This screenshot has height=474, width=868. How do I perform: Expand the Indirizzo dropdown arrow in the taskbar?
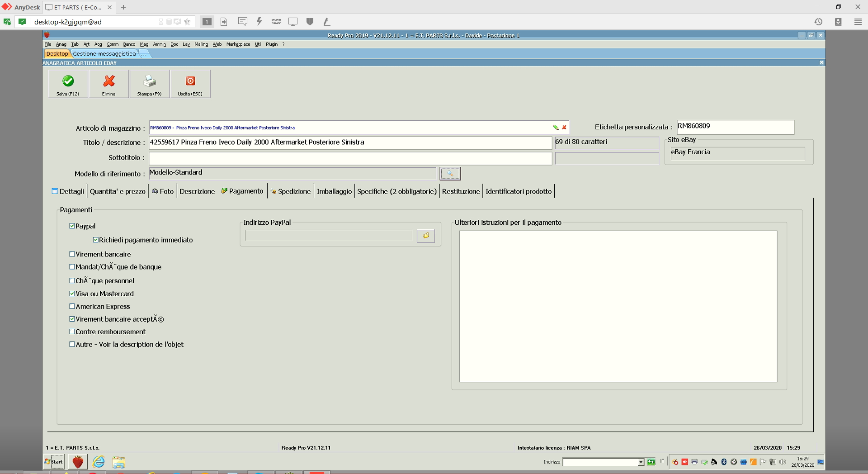641,462
